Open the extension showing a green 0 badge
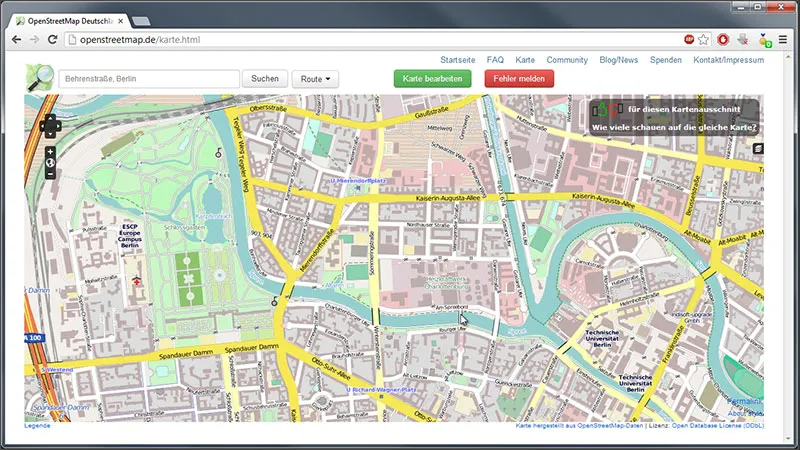This screenshot has width=800, height=450. click(764, 40)
